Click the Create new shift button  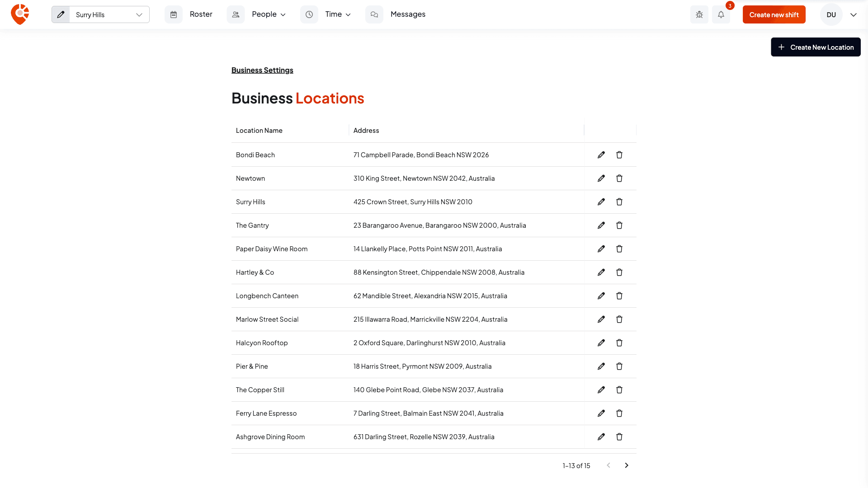774,14
